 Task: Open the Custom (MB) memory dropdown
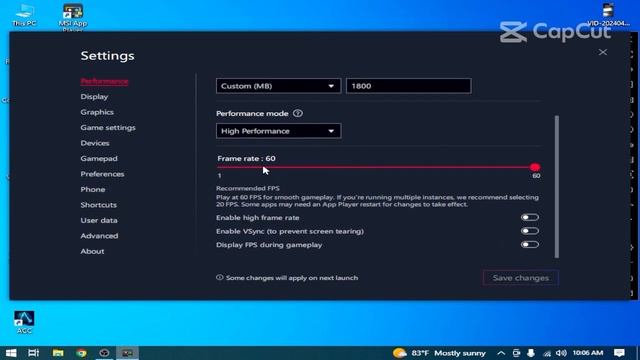pos(278,86)
